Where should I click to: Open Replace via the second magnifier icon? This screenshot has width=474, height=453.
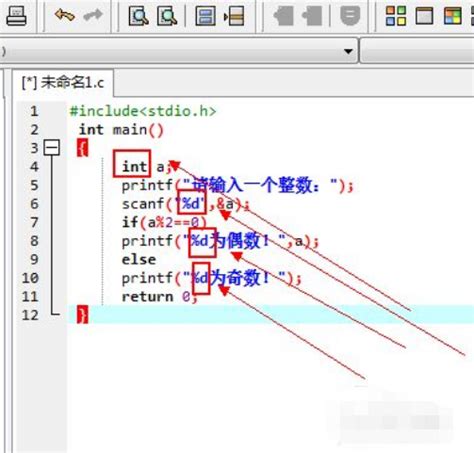pyautogui.click(x=167, y=16)
